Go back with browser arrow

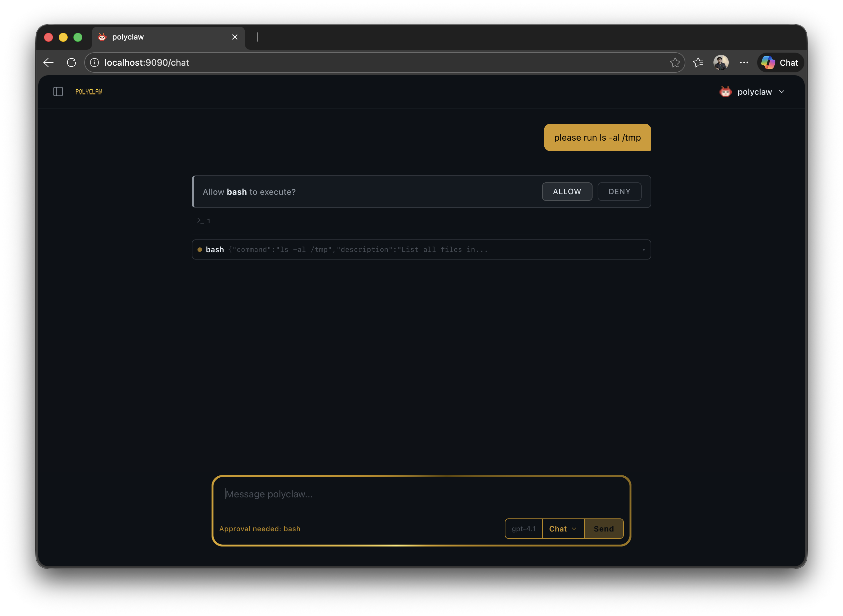click(48, 62)
